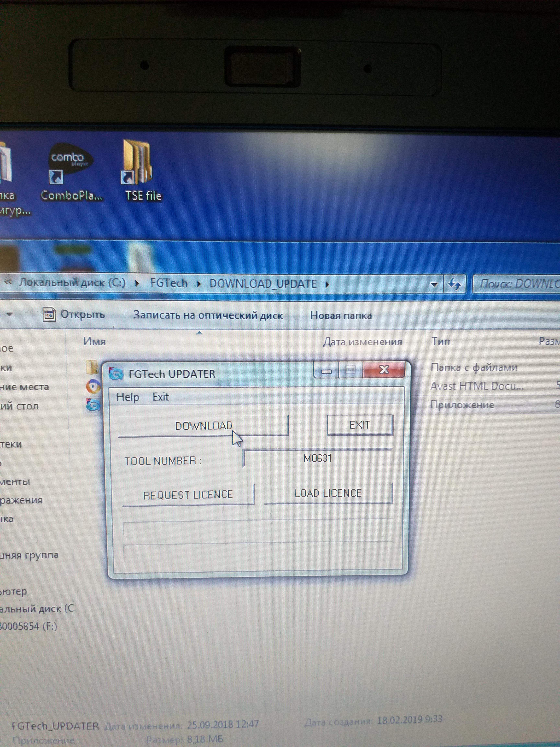Screen dimensions: 560x747
Task: Click Записать на оптический диск
Action: 208,315
